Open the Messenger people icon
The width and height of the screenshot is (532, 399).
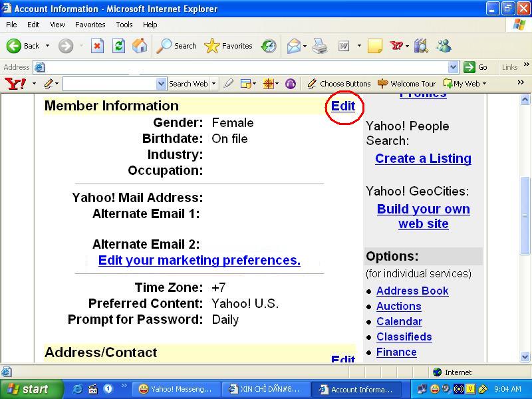(x=444, y=46)
